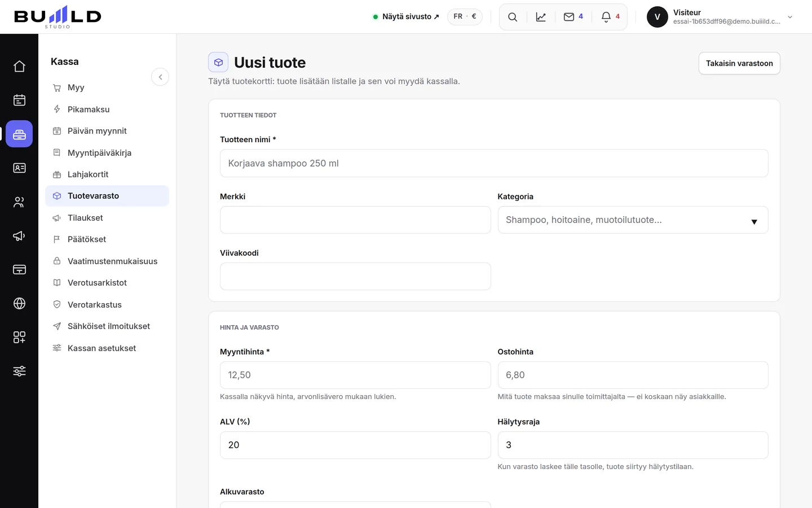Focus the Ostohinta input field
812x508 pixels.
point(633,375)
